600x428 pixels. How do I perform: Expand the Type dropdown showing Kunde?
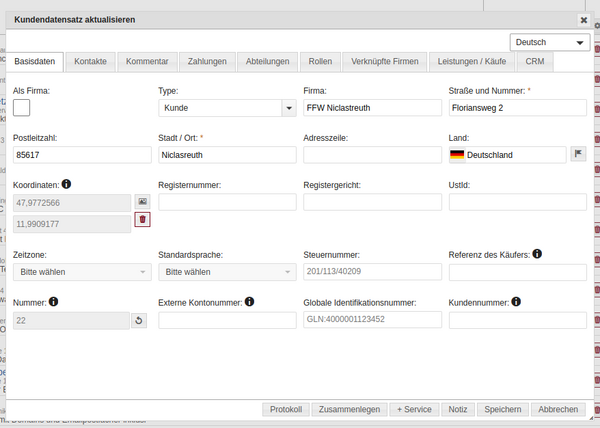click(227, 107)
